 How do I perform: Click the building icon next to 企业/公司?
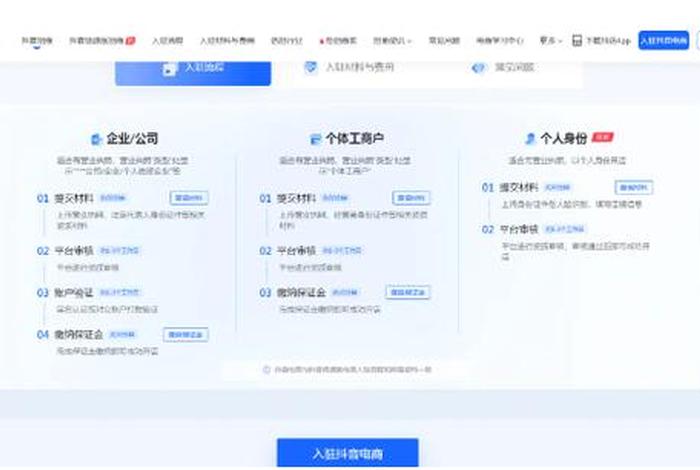click(96, 139)
